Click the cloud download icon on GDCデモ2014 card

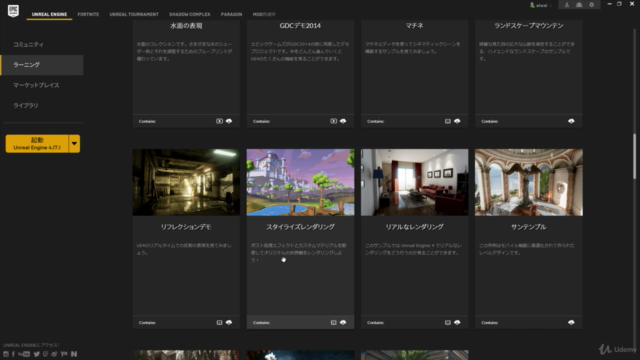tap(343, 121)
